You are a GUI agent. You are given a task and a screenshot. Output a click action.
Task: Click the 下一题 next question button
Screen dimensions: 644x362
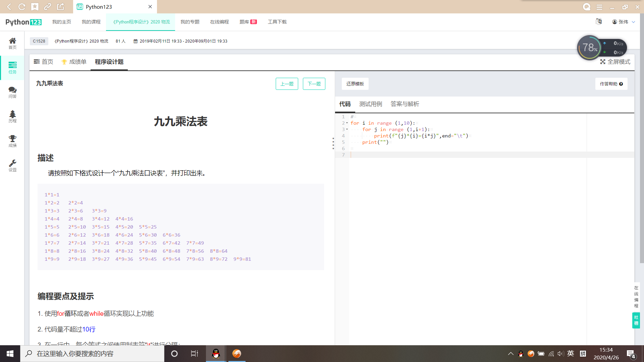point(314,84)
